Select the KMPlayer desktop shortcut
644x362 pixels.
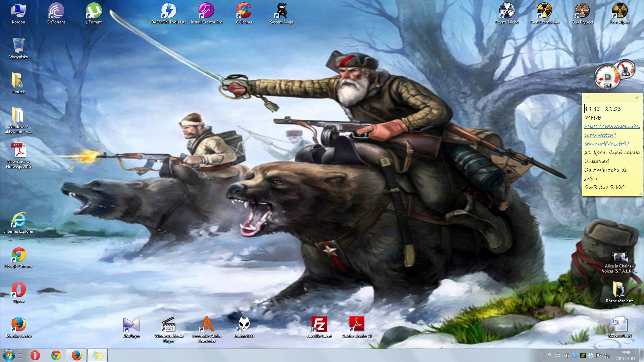[x=131, y=328]
